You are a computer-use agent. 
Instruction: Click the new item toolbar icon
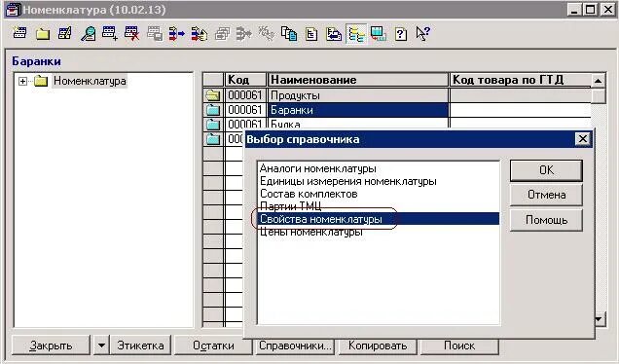19,33
